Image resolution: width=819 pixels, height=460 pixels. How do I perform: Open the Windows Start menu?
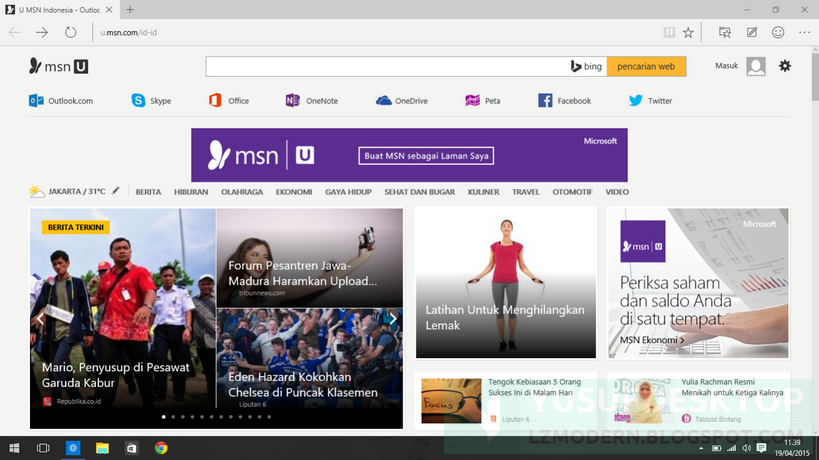click(14, 448)
